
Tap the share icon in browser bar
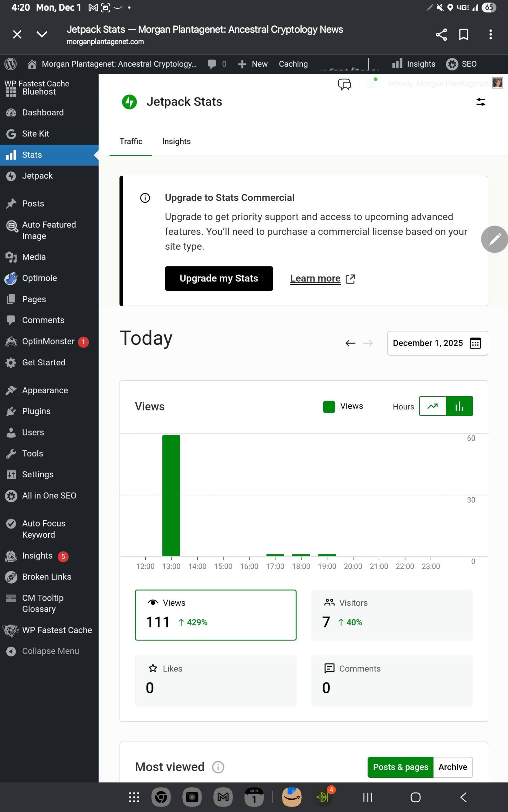coord(441,34)
